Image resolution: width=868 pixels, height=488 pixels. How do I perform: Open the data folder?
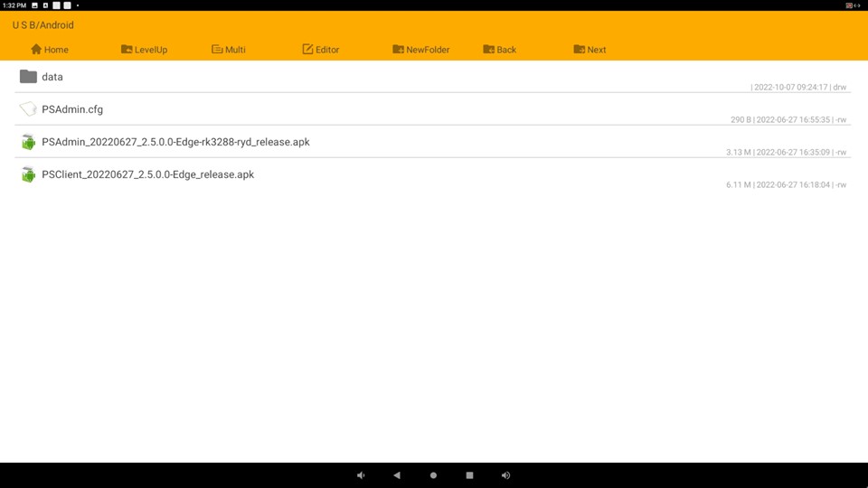point(52,78)
